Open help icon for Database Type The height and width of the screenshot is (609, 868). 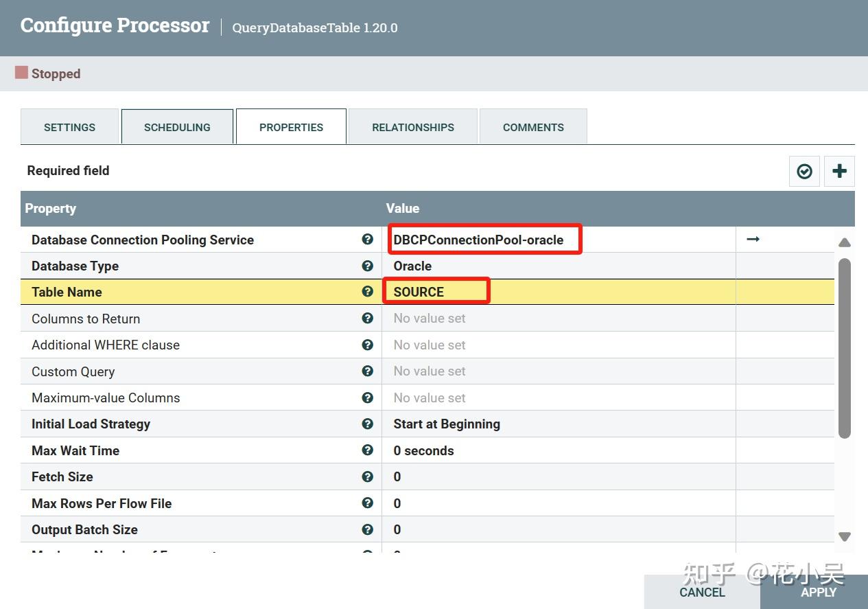(x=367, y=266)
